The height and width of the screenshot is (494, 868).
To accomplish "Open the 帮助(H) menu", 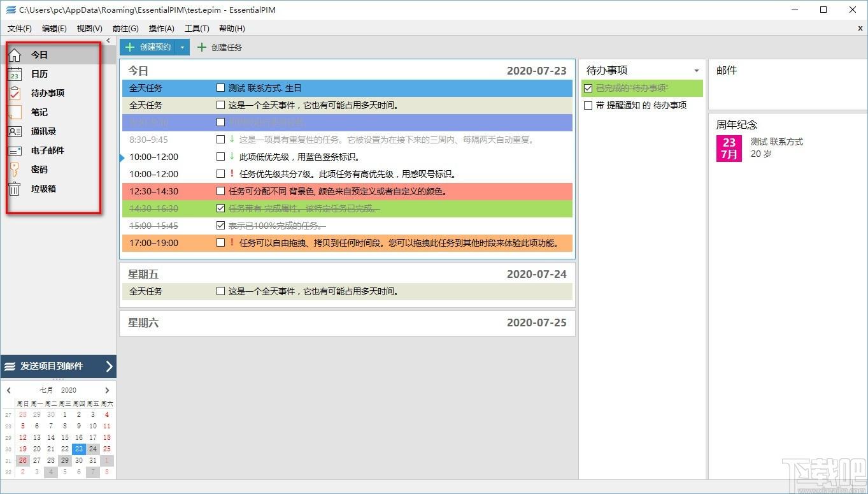I will [232, 29].
